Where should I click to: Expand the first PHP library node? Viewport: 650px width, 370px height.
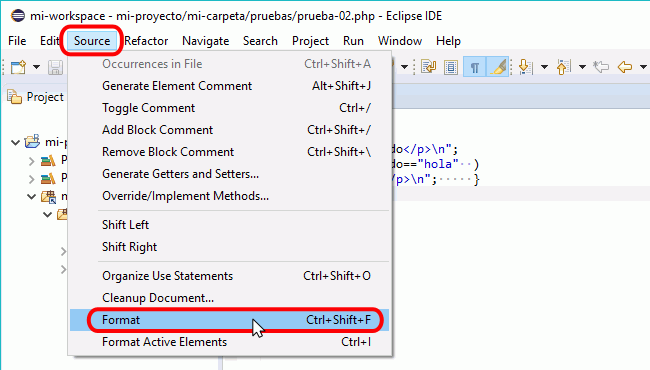coord(32,161)
